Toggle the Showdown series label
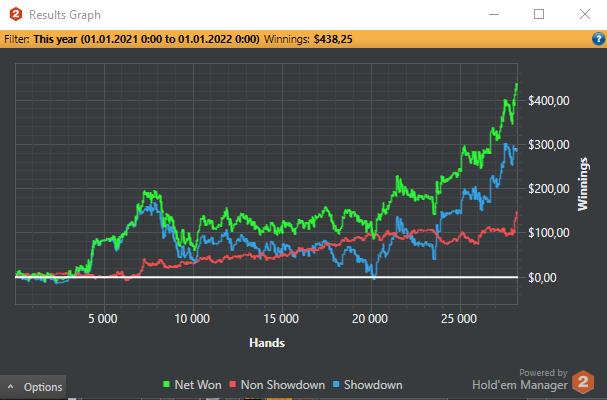 (373, 385)
